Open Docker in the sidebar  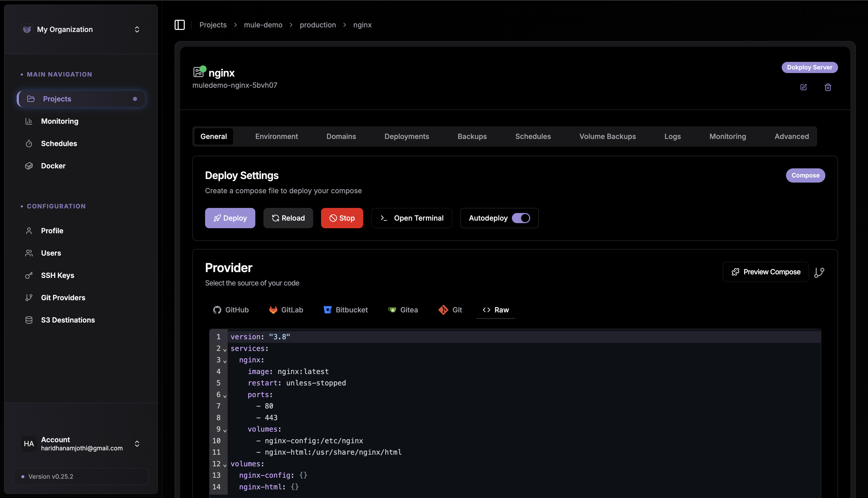(81, 166)
